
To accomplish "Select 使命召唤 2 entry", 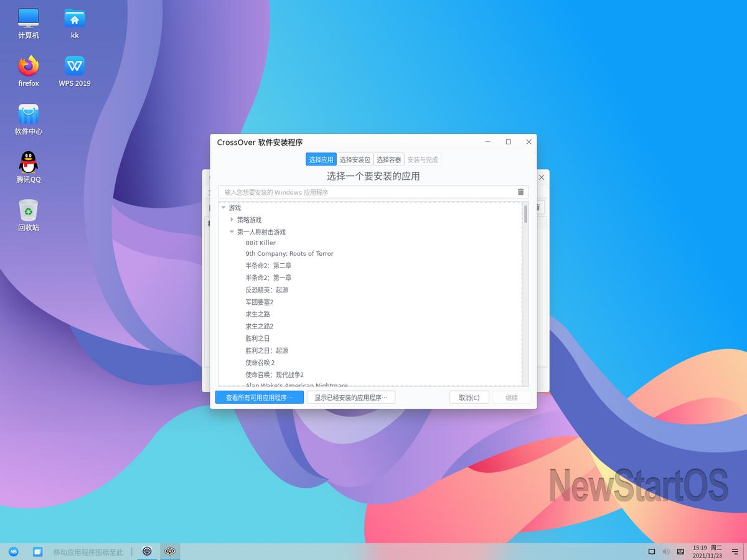I will [x=260, y=363].
